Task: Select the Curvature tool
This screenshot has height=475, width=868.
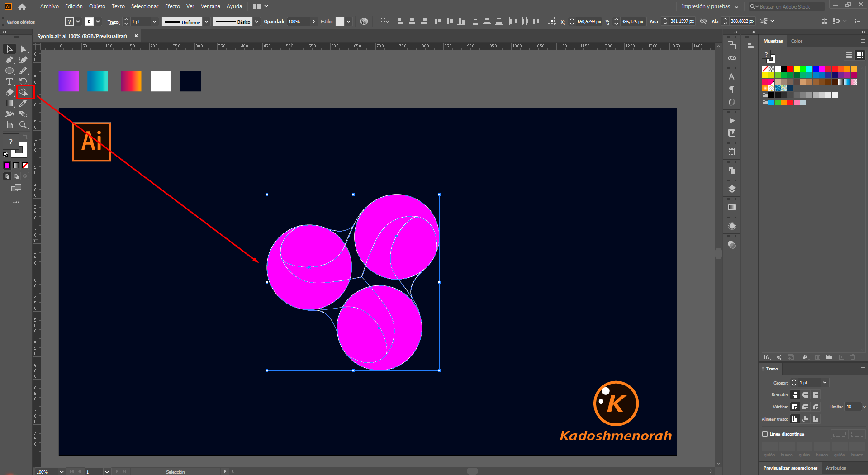Action: pyautogui.click(x=23, y=60)
